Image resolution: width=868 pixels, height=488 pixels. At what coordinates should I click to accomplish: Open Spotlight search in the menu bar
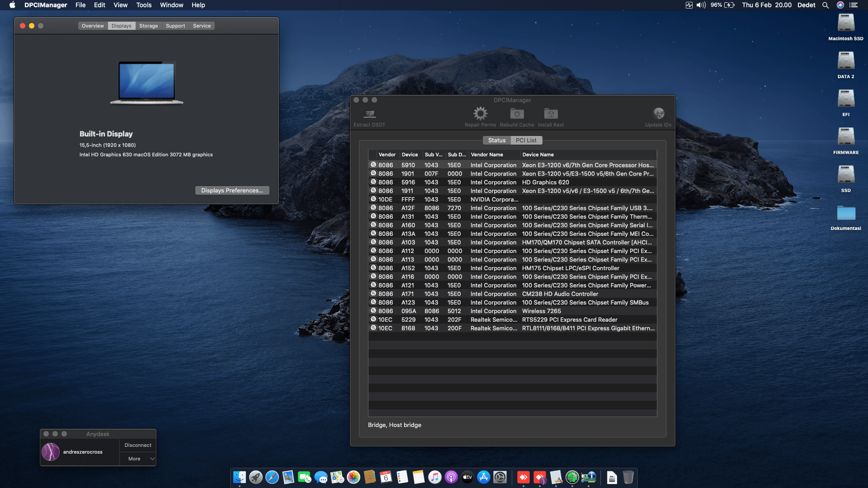(x=826, y=5)
